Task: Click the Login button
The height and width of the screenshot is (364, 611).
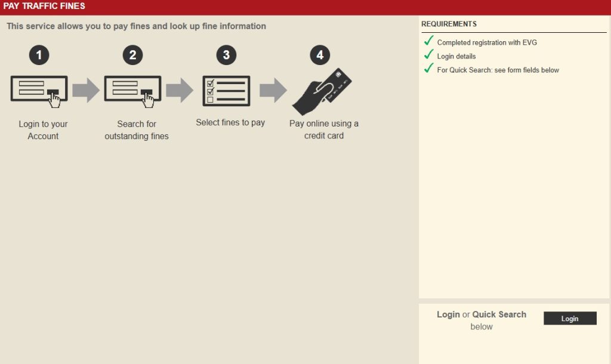Action: click(x=570, y=318)
